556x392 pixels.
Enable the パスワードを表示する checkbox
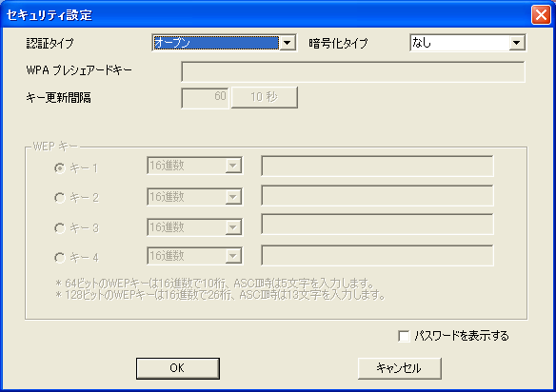pyautogui.click(x=404, y=336)
